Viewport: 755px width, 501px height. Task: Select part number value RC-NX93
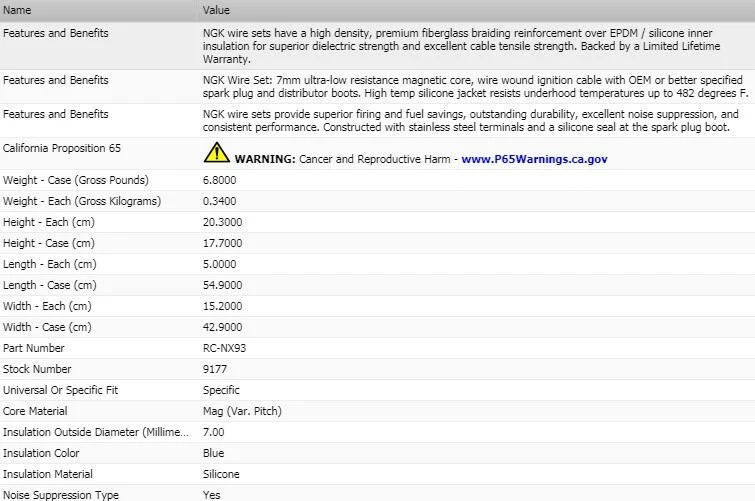pyautogui.click(x=224, y=348)
